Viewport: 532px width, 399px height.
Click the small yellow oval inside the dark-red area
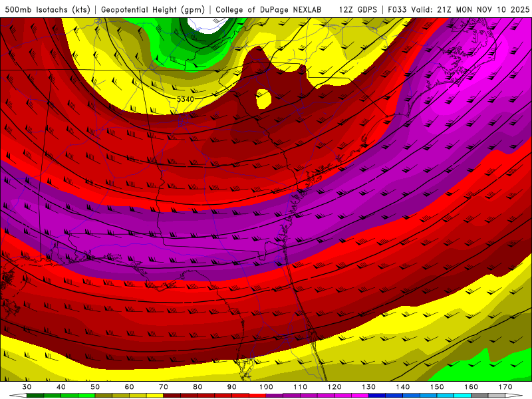coord(263,98)
